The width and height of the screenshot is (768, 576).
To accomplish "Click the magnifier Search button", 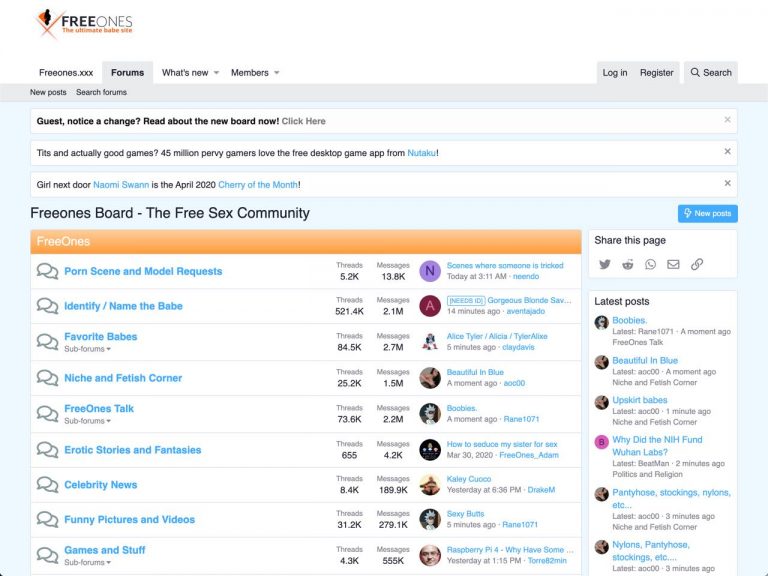I will [x=711, y=72].
